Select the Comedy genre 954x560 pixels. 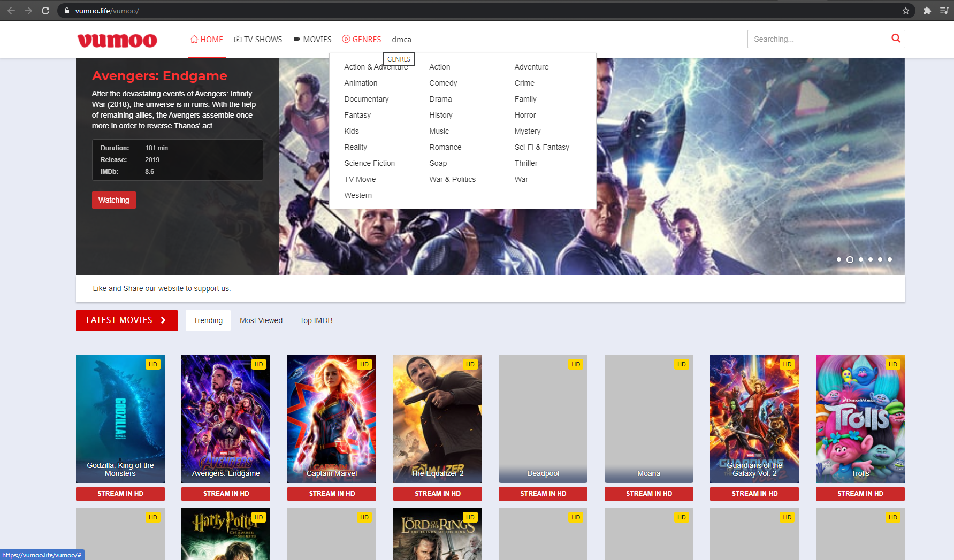(443, 83)
